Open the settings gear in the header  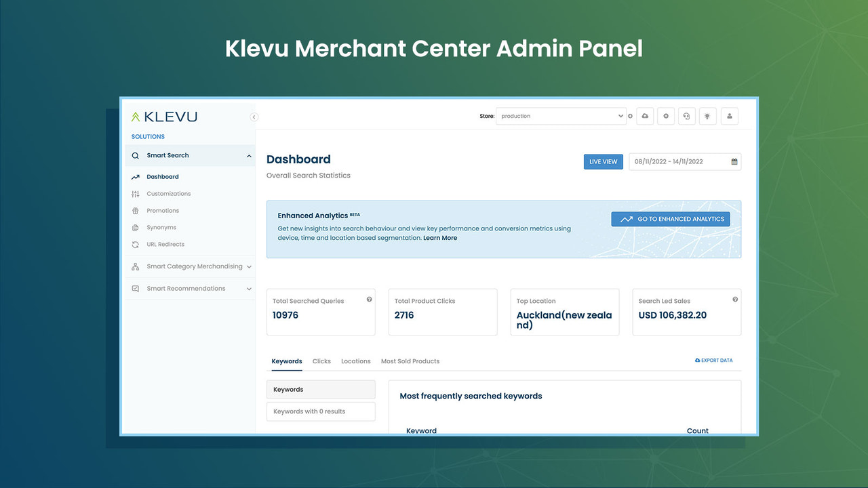[665, 116]
